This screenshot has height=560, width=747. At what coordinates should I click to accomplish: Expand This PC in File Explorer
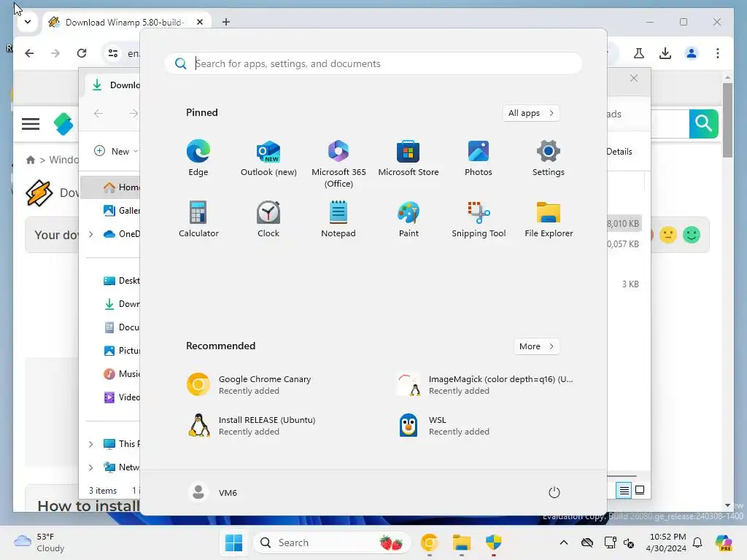pyautogui.click(x=90, y=444)
